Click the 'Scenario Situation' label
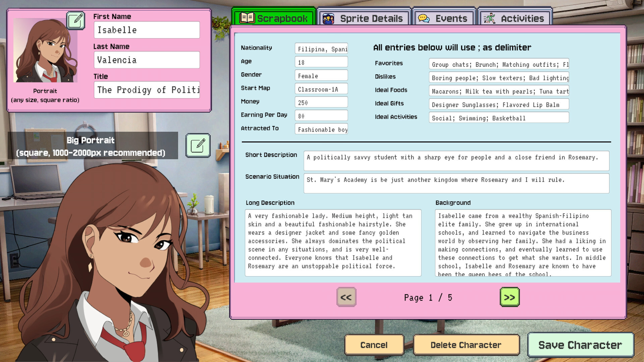 click(272, 177)
